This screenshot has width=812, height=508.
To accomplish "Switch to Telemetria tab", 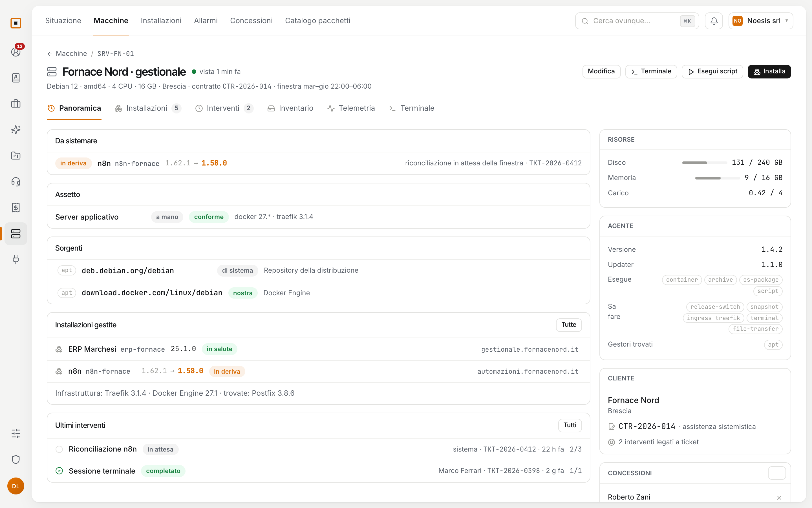I will [351, 108].
